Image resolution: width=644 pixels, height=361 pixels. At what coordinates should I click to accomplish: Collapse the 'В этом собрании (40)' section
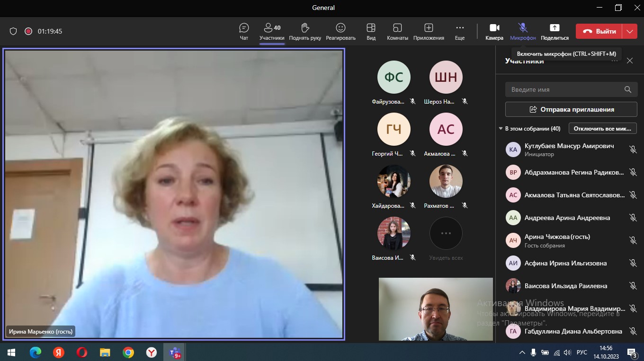(501, 129)
